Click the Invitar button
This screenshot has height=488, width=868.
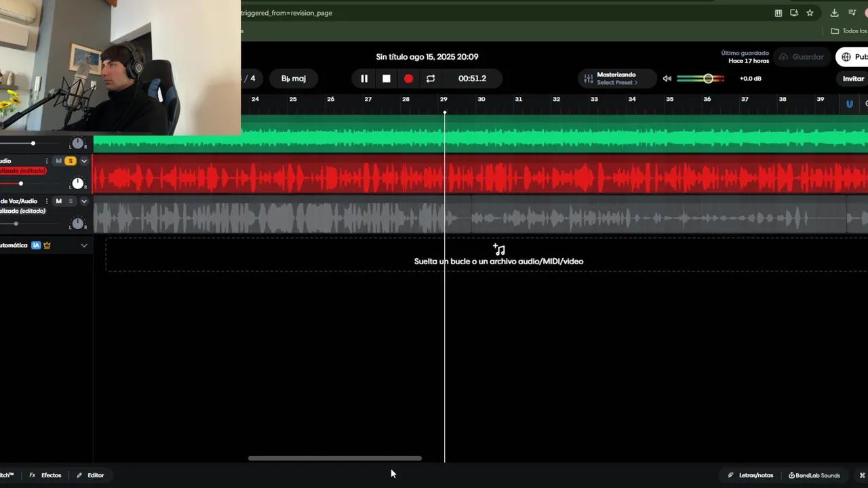pos(853,79)
